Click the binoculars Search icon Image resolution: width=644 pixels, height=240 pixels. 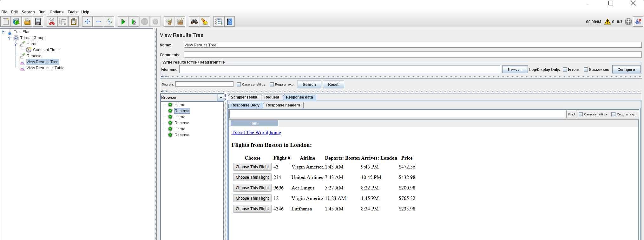[194, 22]
